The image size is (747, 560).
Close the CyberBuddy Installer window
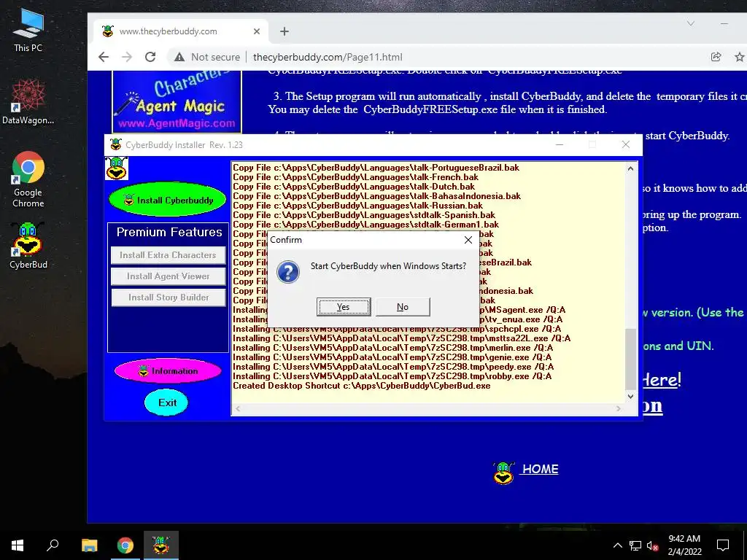626,144
